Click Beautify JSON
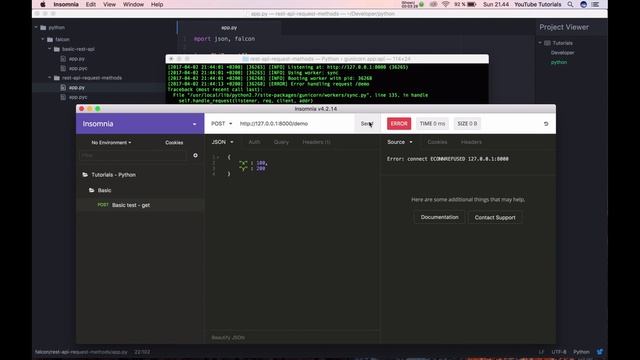Screen dimensions: 640x360 pos(228,338)
